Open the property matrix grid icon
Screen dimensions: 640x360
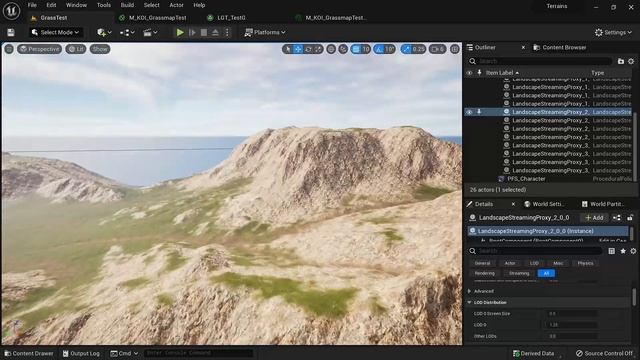tap(611, 251)
